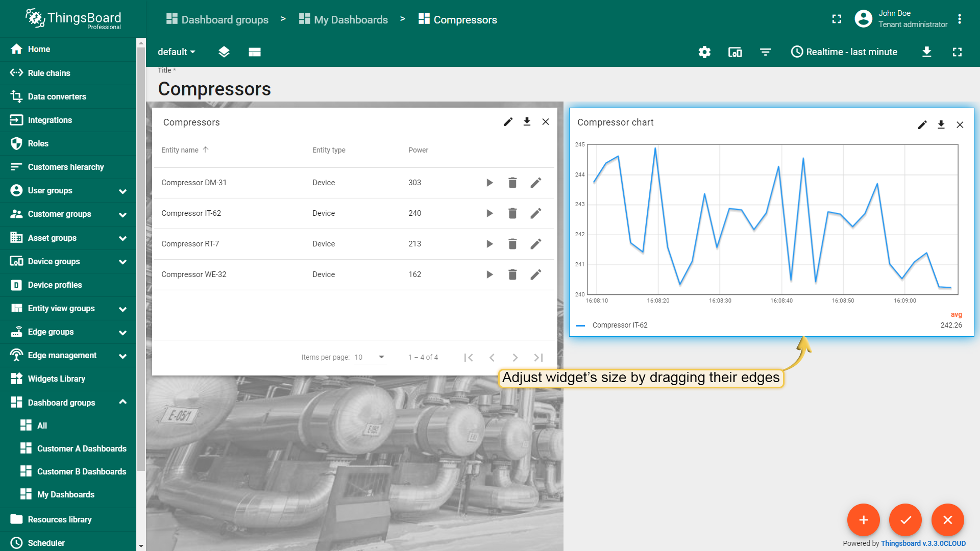This screenshot has width=980, height=551.
Task: Open Realtime - last minute time window
Action: (844, 52)
